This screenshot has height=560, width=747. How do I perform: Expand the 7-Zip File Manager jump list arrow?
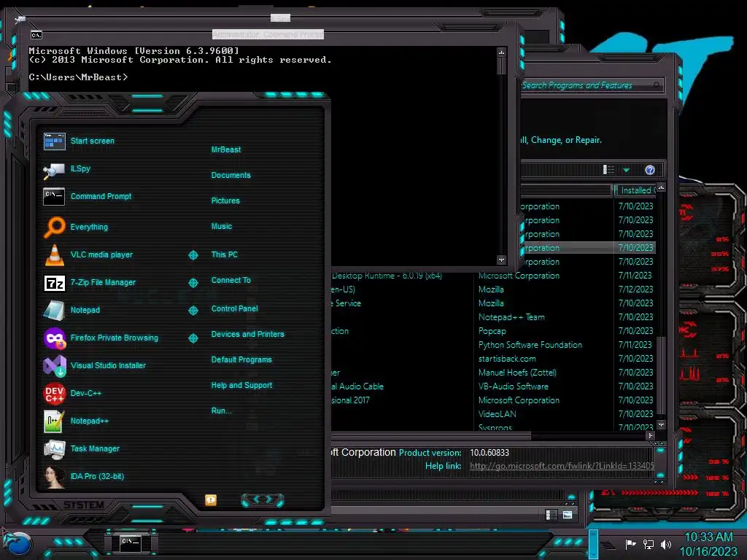tap(193, 283)
